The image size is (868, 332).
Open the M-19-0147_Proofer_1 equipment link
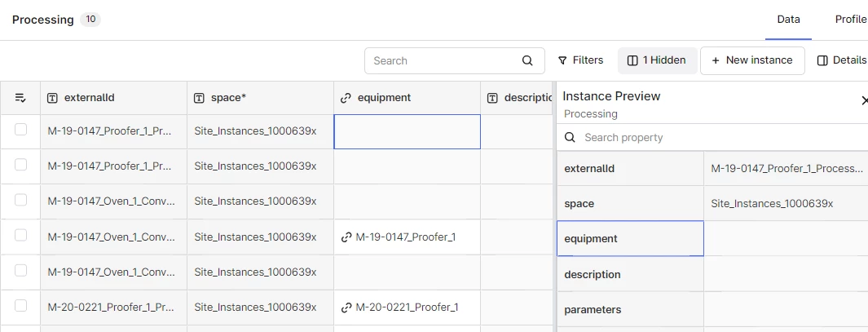(x=405, y=237)
